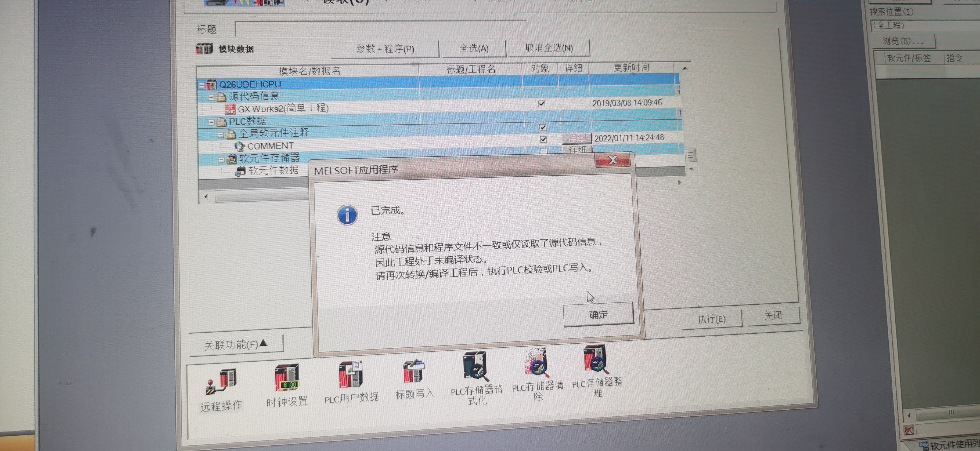Click the module list vertical scrollbar down arrow
Viewport: 980px width, 451px height.
[x=691, y=169]
